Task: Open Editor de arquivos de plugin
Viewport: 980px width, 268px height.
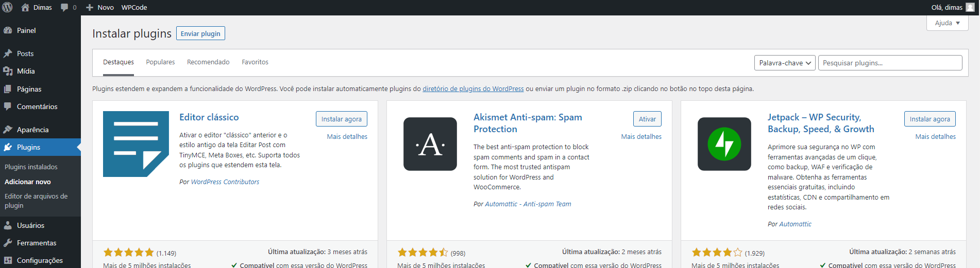Action: pos(36,201)
